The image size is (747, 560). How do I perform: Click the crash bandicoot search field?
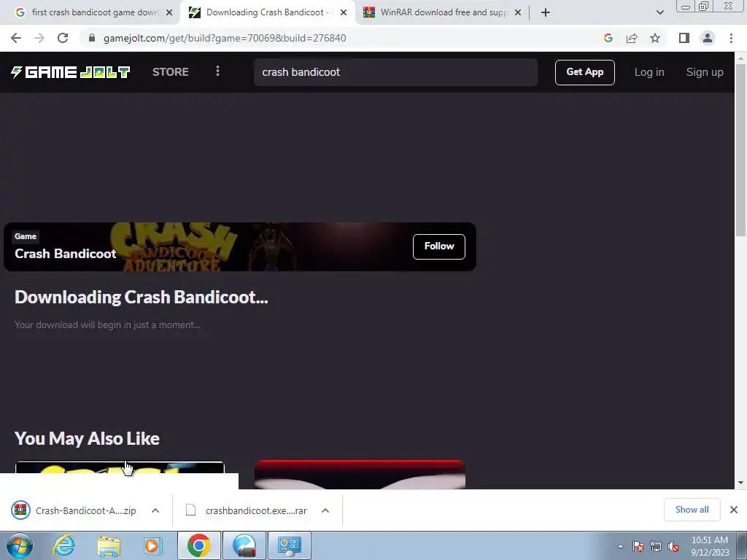coord(395,72)
